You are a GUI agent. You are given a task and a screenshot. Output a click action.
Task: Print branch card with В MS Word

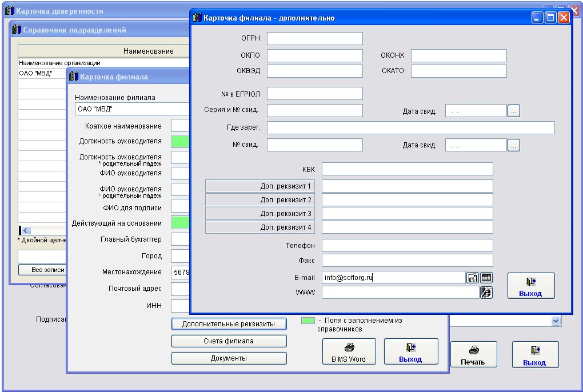pyautogui.click(x=349, y=351)
